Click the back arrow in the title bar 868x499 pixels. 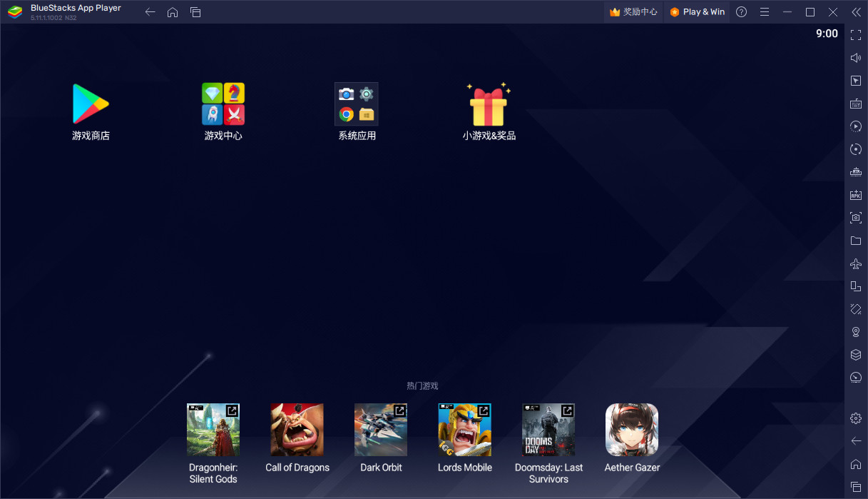coord(150,12)
